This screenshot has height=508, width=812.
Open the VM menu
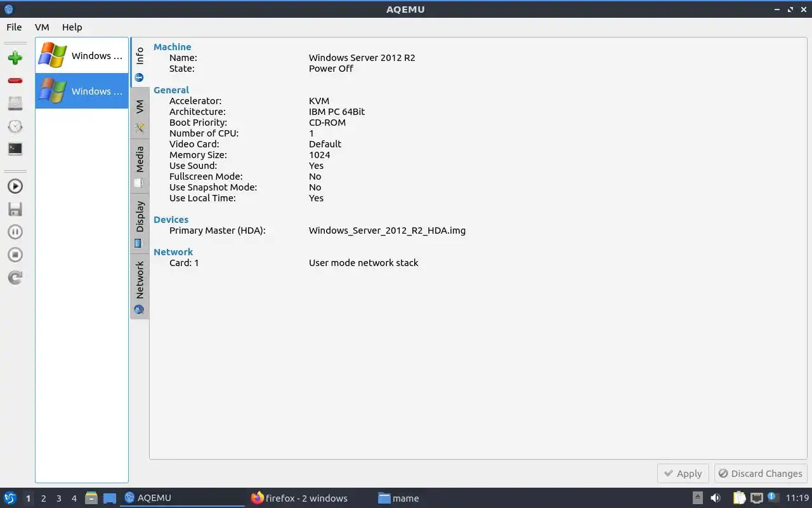(42, 27)
